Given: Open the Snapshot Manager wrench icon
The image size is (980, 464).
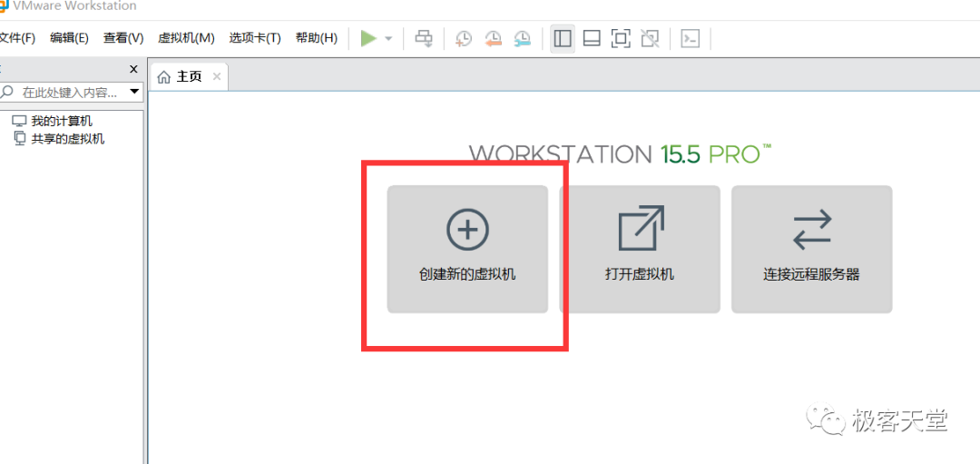Looking at the screenshot, I should click(523, 39).
